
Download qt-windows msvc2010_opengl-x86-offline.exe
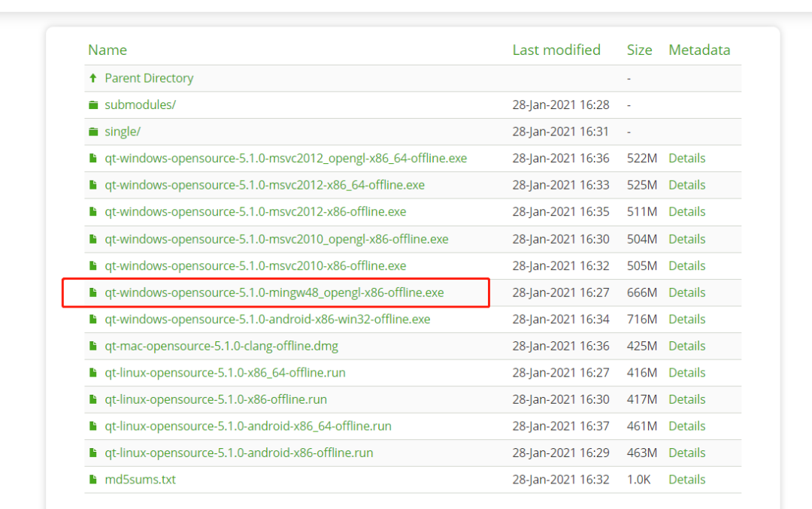coord(277,239)
